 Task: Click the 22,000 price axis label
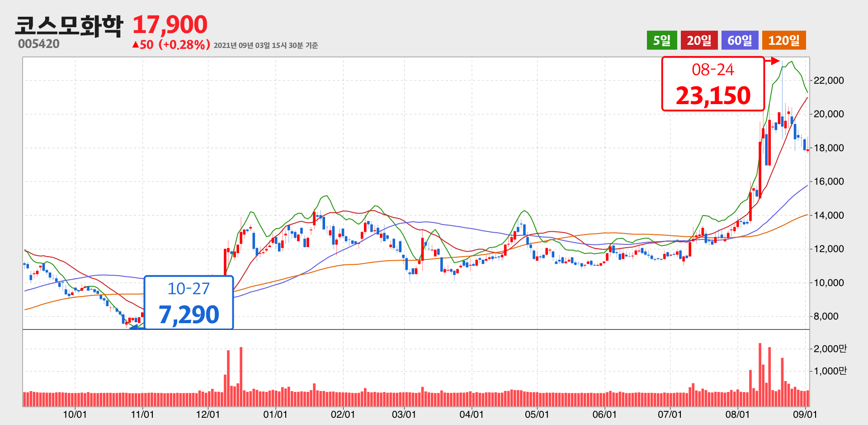[829, 81]
